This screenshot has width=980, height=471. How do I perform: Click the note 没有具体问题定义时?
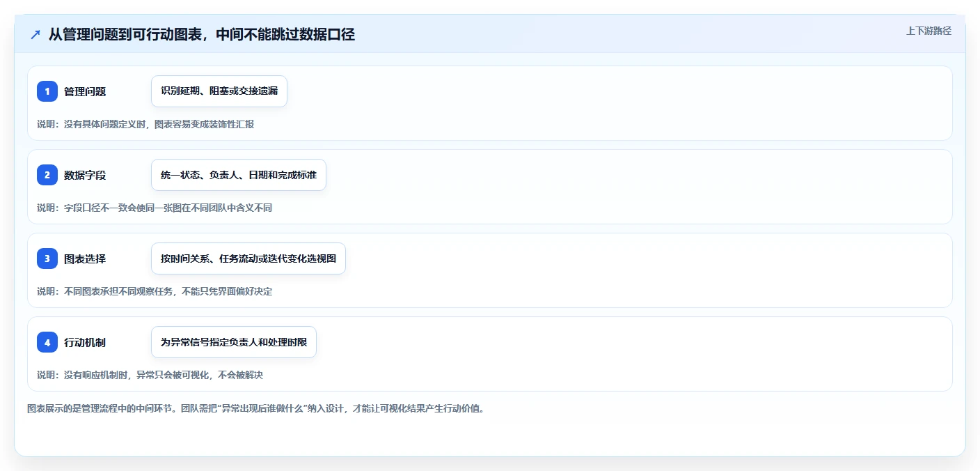pos(145,124)
